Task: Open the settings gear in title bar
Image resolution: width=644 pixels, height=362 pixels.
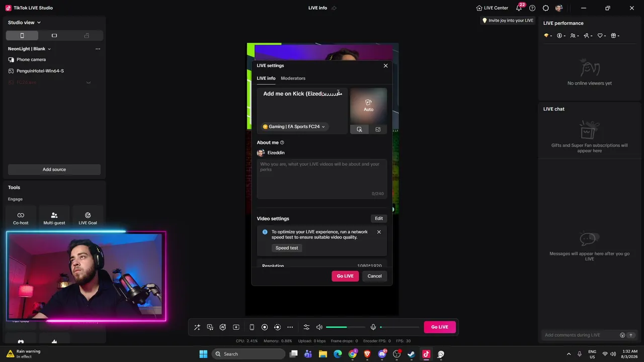Action: coord(545,8)
